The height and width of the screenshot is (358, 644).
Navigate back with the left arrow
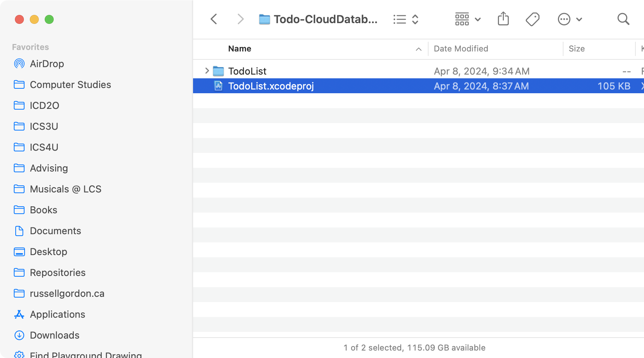coord(214,19)
